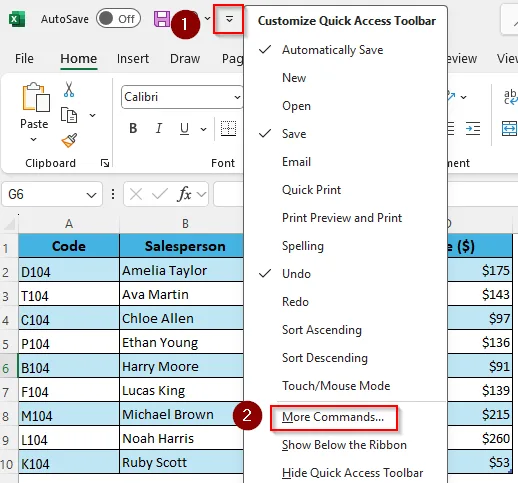Click the Increase Indent icon
Screen dimensions: 518x483
[x=473, y=128]
